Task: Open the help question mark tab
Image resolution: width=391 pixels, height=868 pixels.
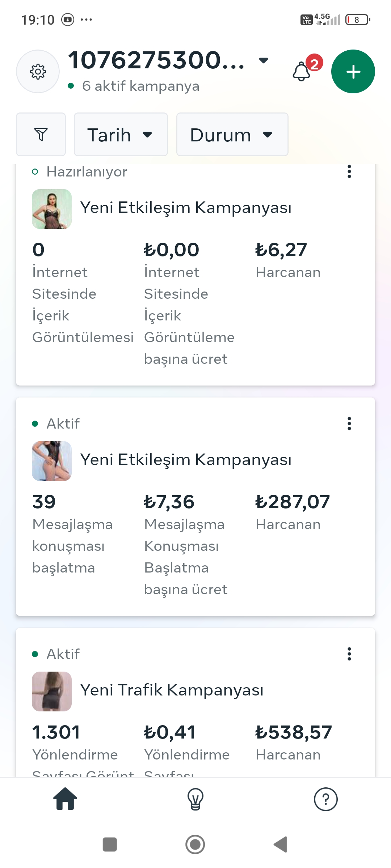Action: (x=325, y=799)
